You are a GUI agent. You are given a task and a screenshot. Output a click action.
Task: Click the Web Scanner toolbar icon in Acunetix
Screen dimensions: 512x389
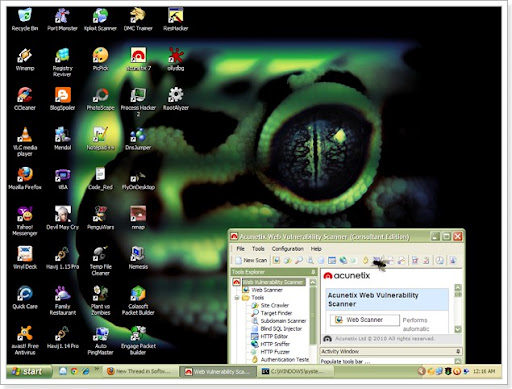pos(276,260)
